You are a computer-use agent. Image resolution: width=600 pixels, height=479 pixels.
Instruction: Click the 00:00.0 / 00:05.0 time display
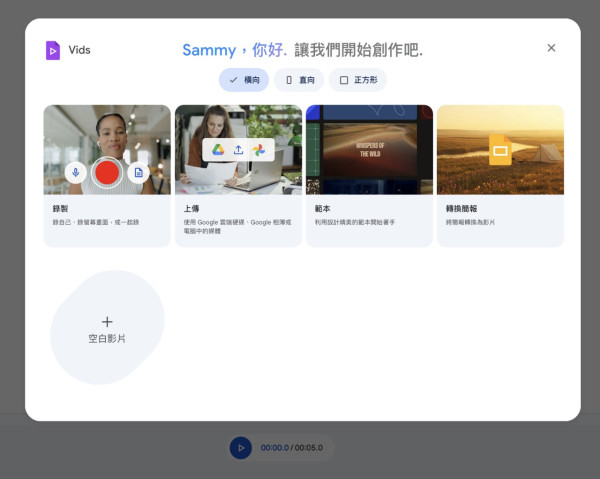click(x=292, y=448)
